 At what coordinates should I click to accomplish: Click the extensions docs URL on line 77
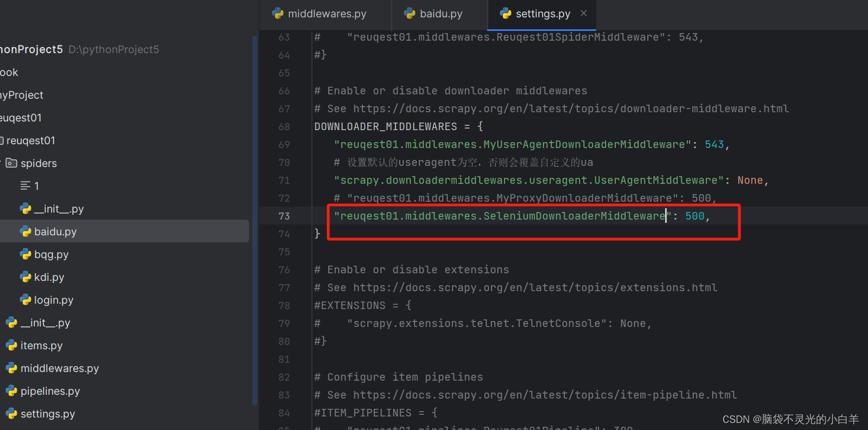coord(535,287)
